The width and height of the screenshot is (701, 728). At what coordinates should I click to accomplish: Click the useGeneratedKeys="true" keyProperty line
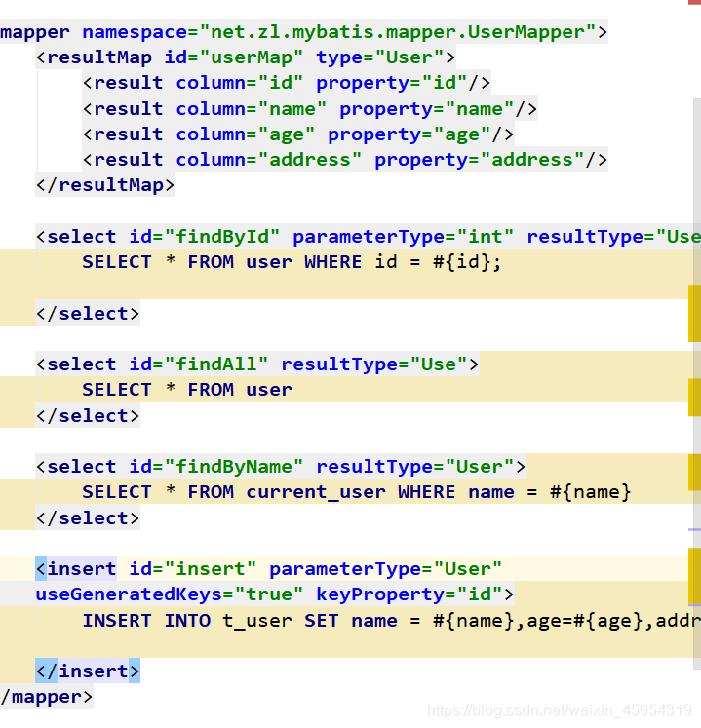pos(275,594)
